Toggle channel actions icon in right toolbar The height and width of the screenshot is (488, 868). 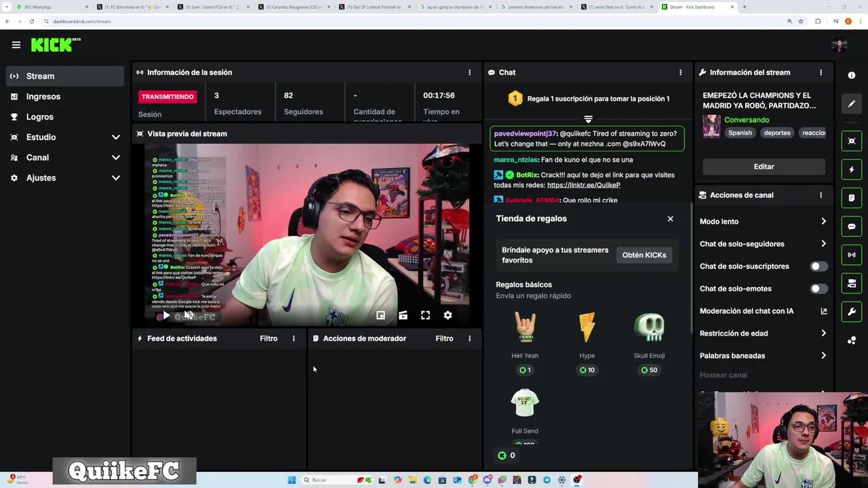[852, 283]
